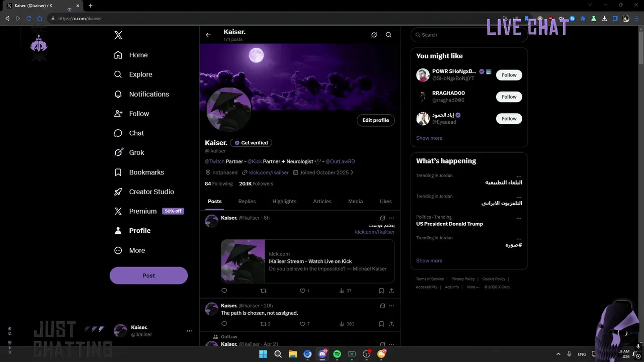Expand hidden system tray icons chevron
The width and height of the screenshot is (644, 362).
click(558, 354)
